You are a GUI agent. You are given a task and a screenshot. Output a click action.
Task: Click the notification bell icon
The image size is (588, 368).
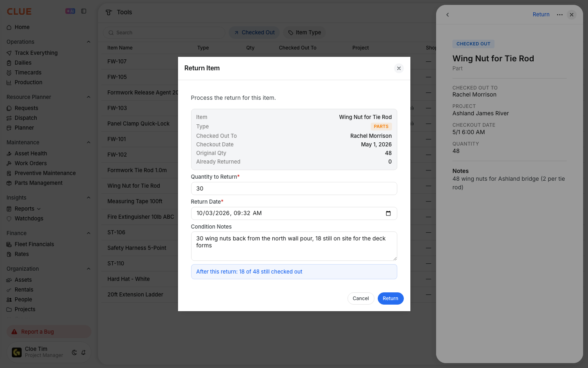[x=83, y=352]
